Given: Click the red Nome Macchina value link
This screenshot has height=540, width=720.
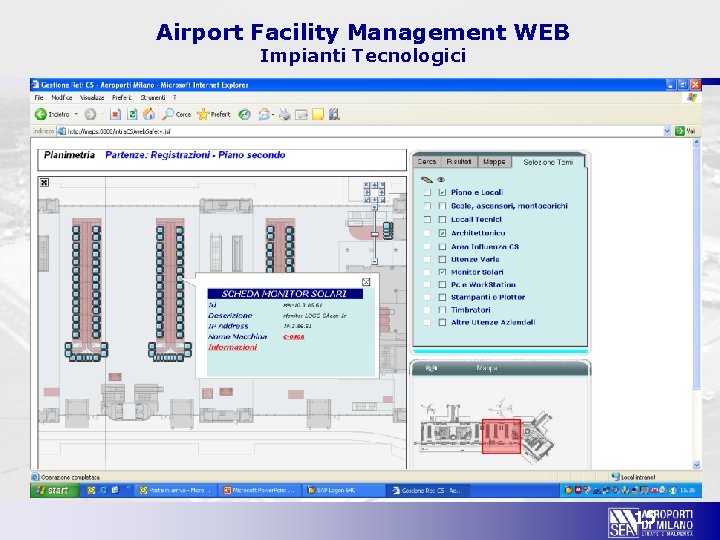Looking at the screenshot, I should pos(294,337).
